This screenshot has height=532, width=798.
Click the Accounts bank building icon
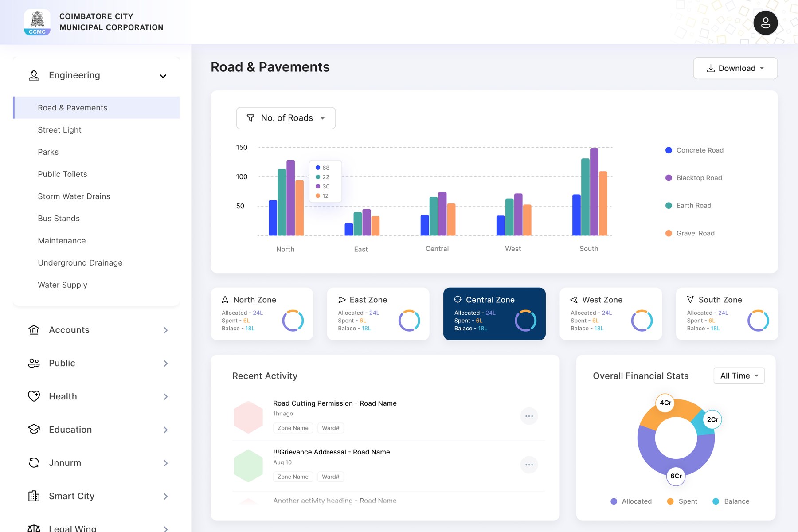tap(34, 330)
